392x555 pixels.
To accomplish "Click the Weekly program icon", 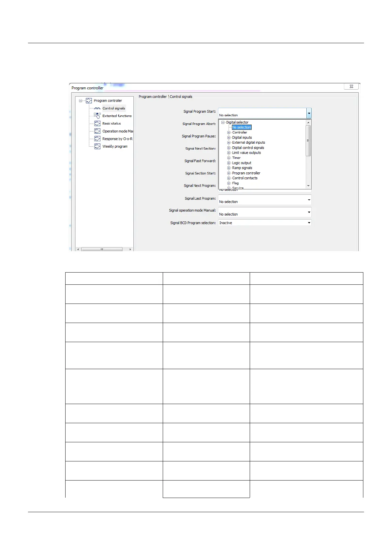I will pyautogui.click(x=97, y=146).
